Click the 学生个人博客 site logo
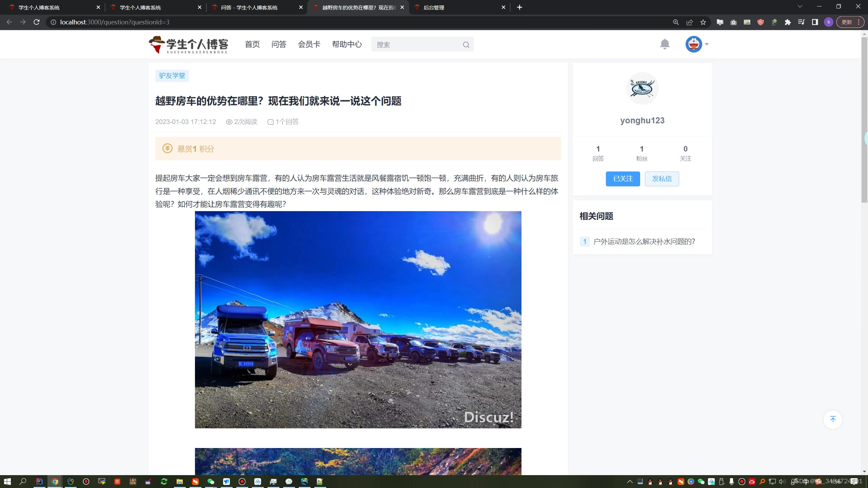The image size is (868, 488). tap(189, 44)
